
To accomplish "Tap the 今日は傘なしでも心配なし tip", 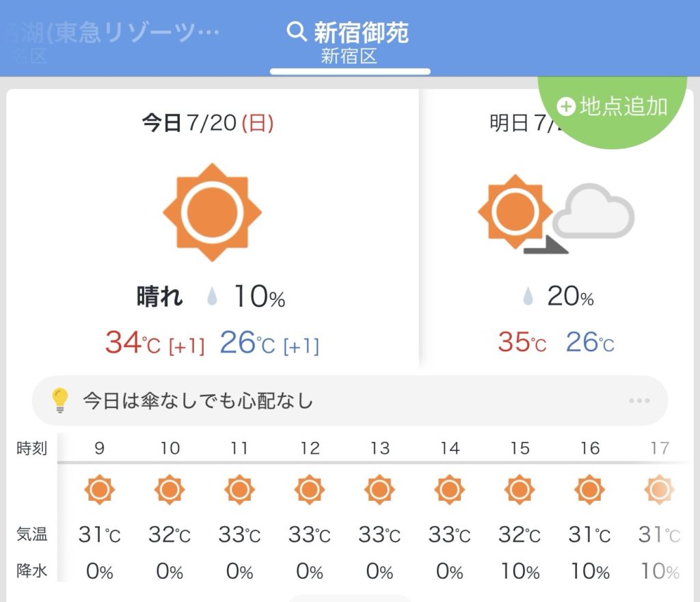I will (198, 400).
